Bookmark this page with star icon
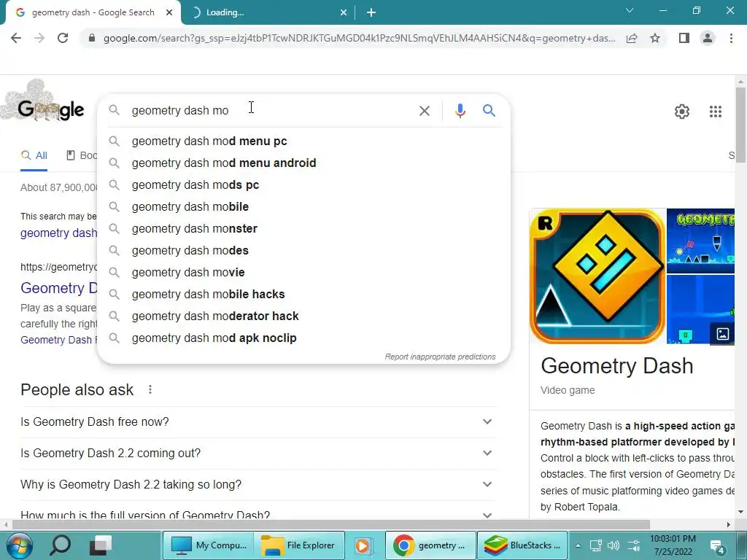 pyautogui.click(x=655, y=38)
